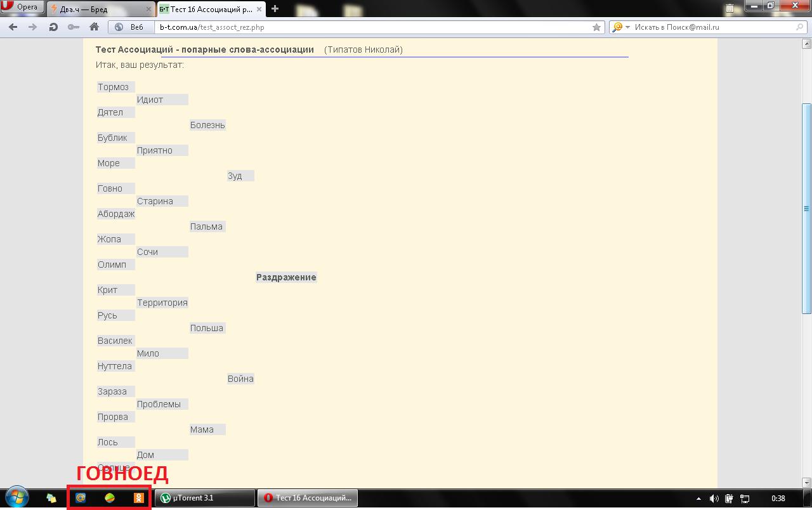Click the word Дятел

coord(110,112)
